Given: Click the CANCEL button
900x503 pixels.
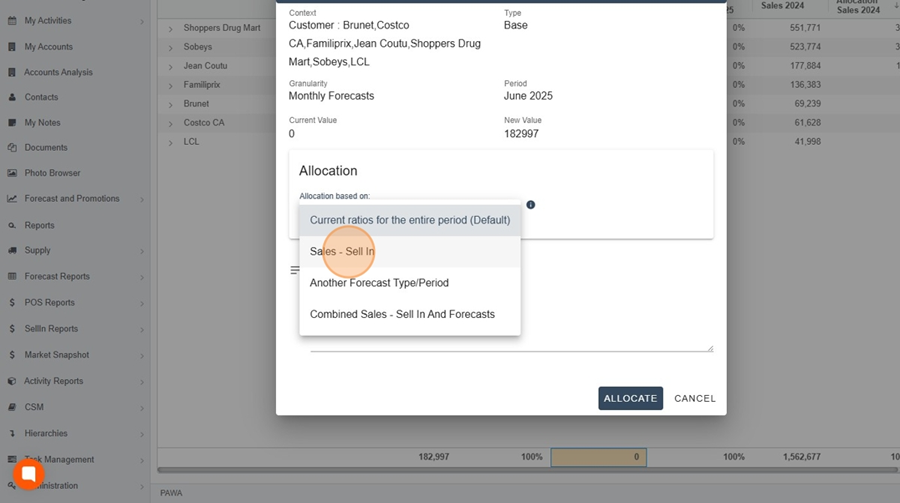Looking at the screenshot, I should 695,398.
